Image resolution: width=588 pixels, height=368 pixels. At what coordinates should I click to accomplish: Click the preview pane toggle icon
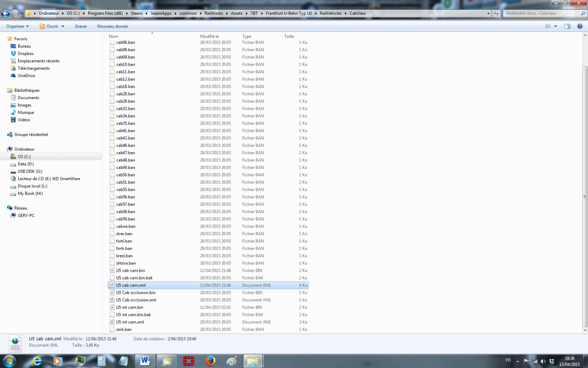567,26
